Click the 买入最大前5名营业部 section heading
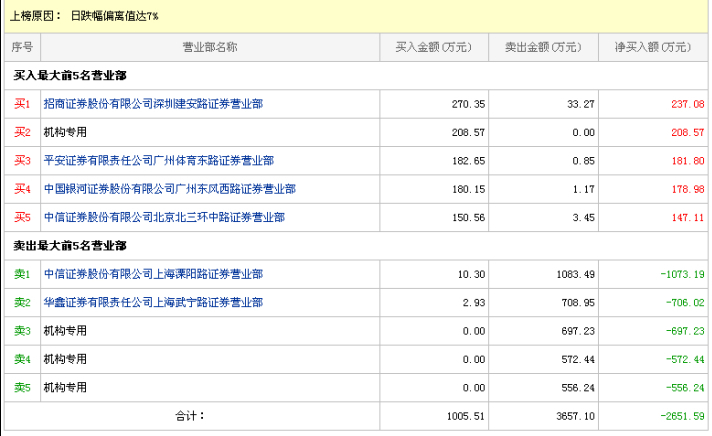712x436 pixels. (x=69, y=75)
